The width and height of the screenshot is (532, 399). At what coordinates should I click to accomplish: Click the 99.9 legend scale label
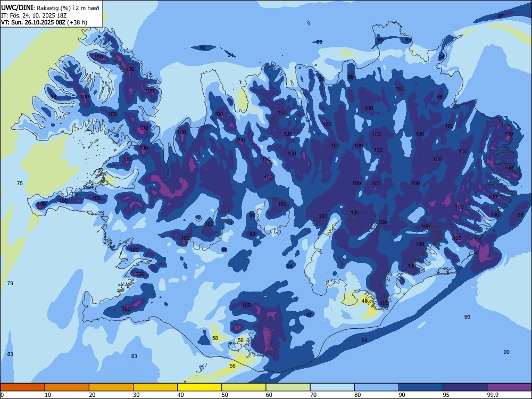pos(493,395)
